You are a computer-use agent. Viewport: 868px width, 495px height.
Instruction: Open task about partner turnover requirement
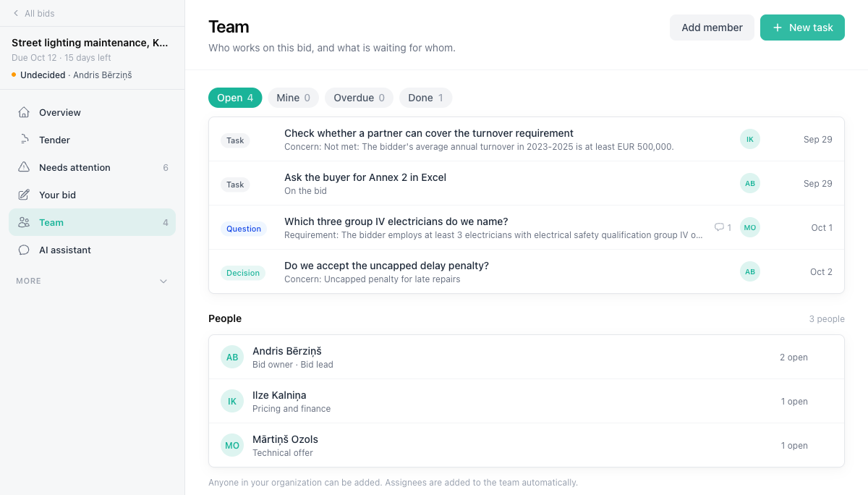(x=527, y=139)
